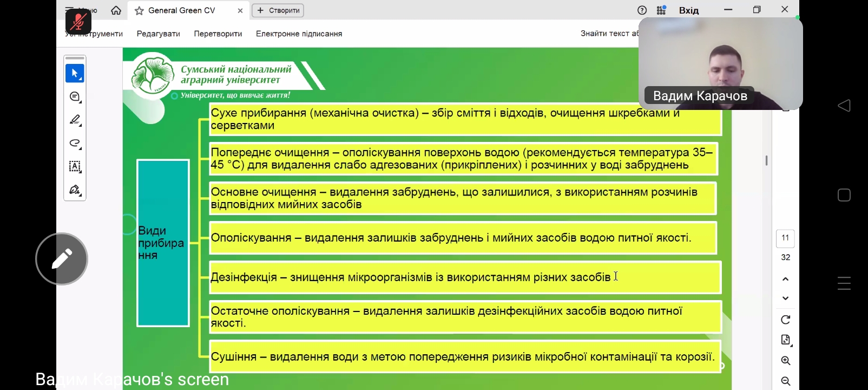Screen dimensions: 868x390
Task: Zoom out with the magnifier minus icon
Action: pyautogui.click(x=786, y=381)
